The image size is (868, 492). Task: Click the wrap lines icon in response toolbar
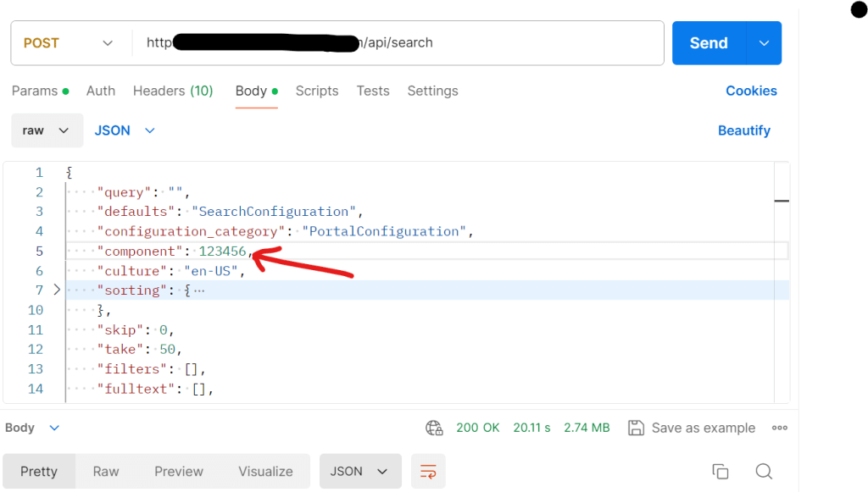[x=428, y=472]
